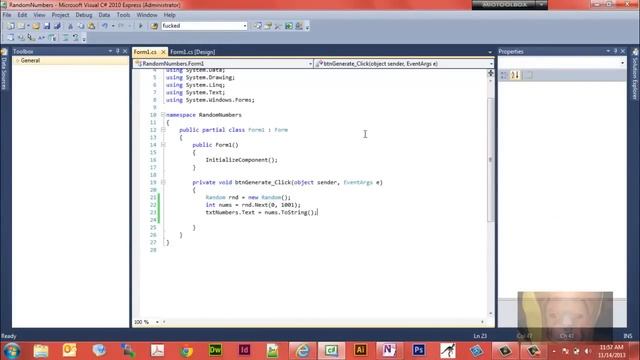Click the split editor handle above scrollbar
The height and width of the screenshot is (360, 640).
[491, 73]
